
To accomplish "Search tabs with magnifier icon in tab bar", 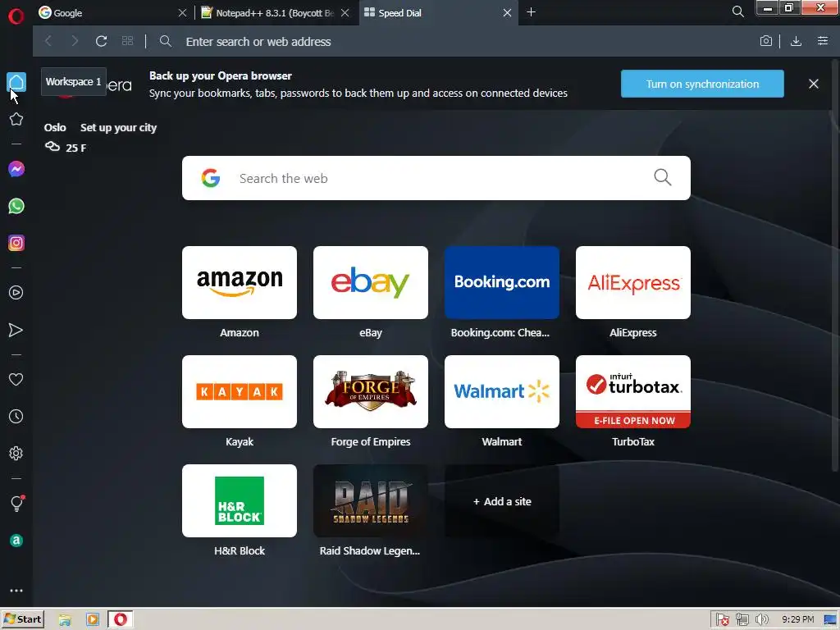I will (737, 11).
